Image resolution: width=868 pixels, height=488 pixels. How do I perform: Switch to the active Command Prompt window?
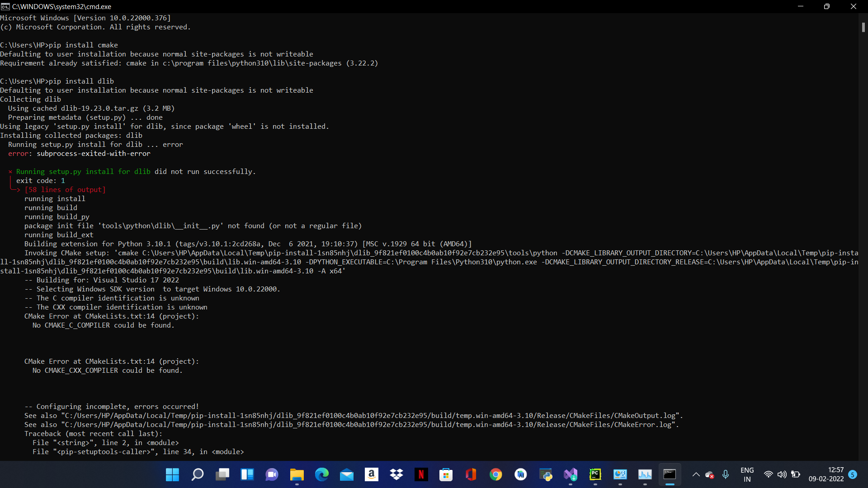[669, 474]
